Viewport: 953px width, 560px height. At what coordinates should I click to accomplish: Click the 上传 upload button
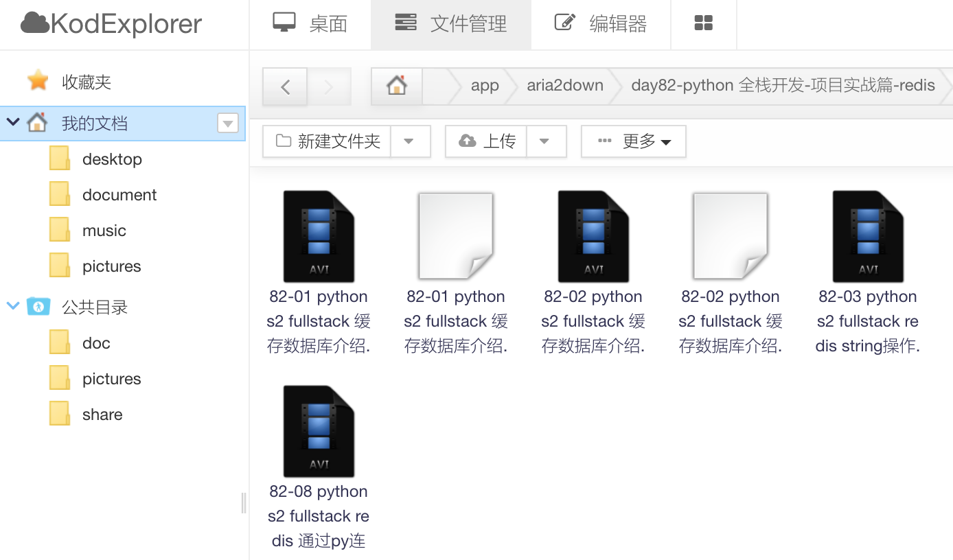487,141
